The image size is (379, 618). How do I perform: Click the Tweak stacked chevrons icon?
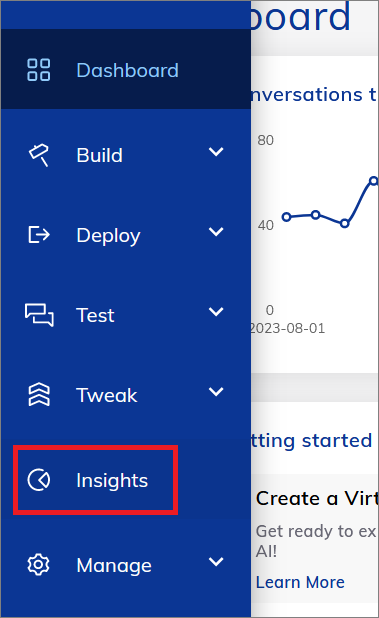click(39, 395)
